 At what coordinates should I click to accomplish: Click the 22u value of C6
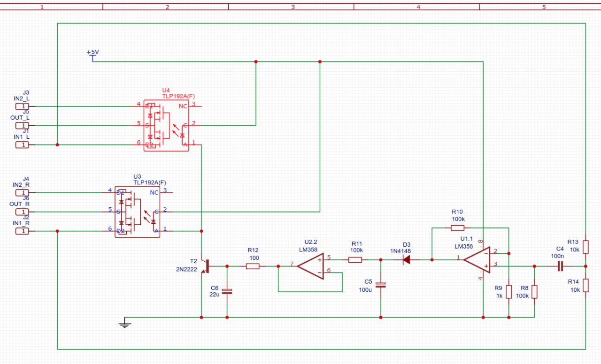coord(214,295)
